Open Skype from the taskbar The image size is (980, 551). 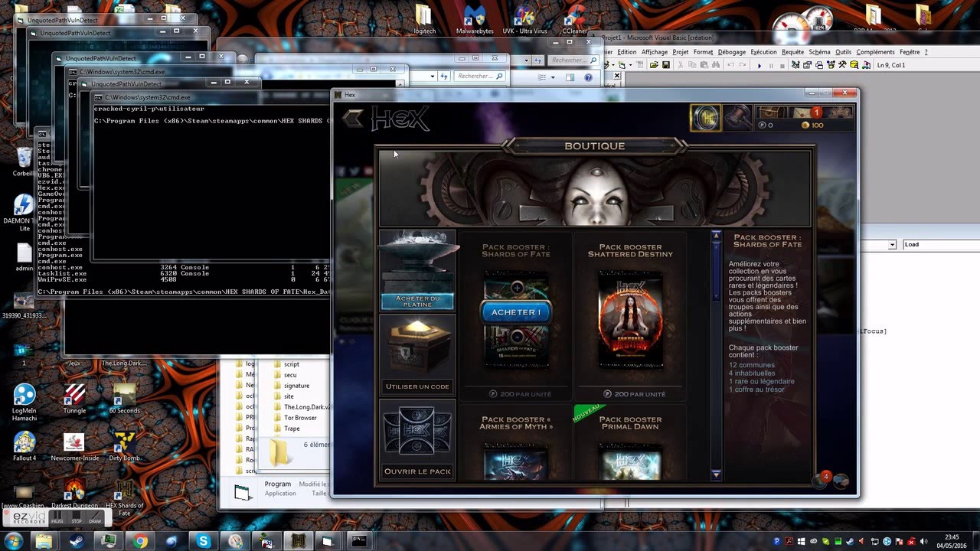(x=204, y=541)
